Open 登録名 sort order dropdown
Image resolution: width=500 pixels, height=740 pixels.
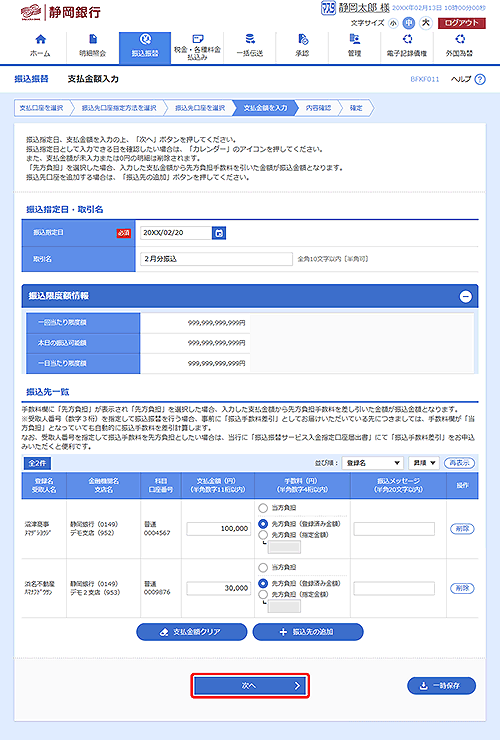[x=372, y=463]
